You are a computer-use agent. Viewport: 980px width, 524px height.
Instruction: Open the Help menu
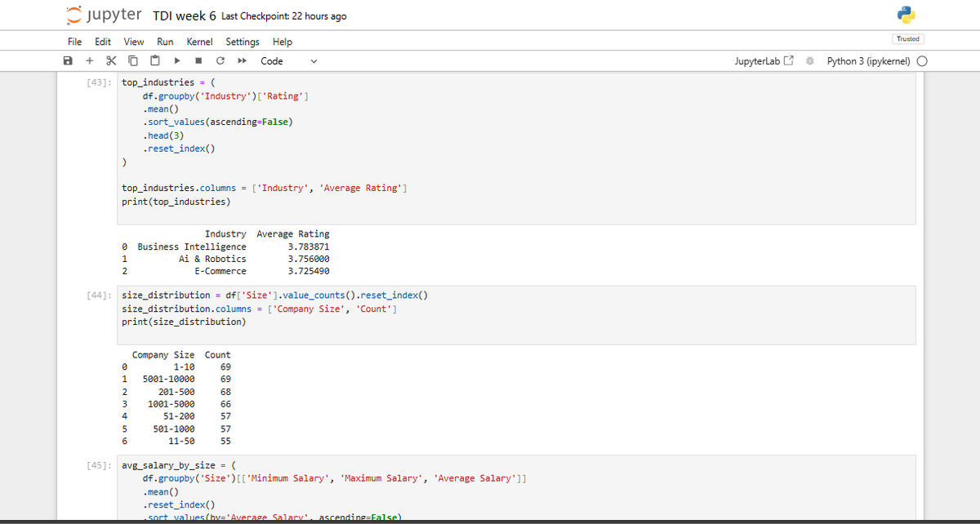pos(283,42)
